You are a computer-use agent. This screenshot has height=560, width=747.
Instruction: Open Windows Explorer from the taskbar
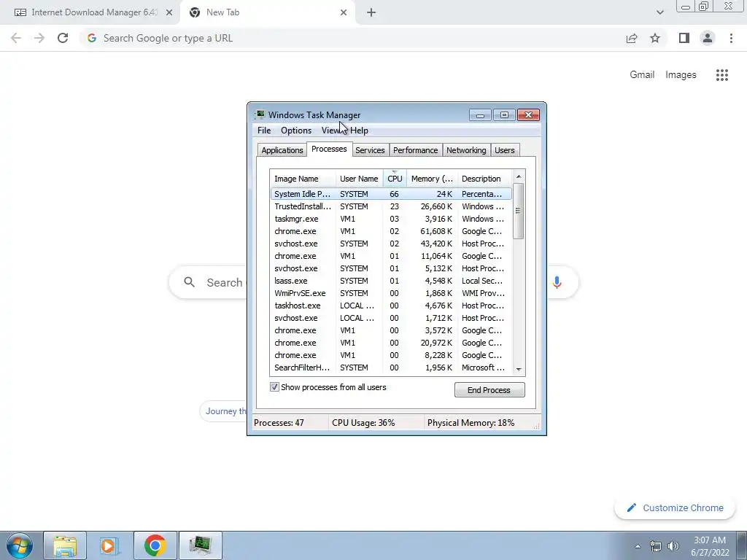65,545
